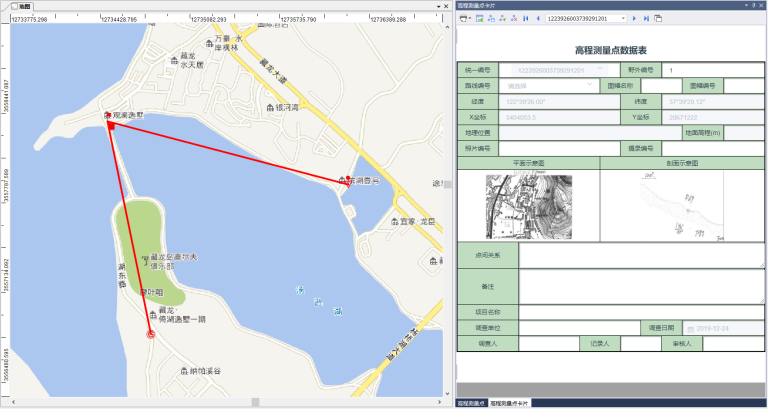
Task: Pin the card panel
Action: tap(754, 5)
